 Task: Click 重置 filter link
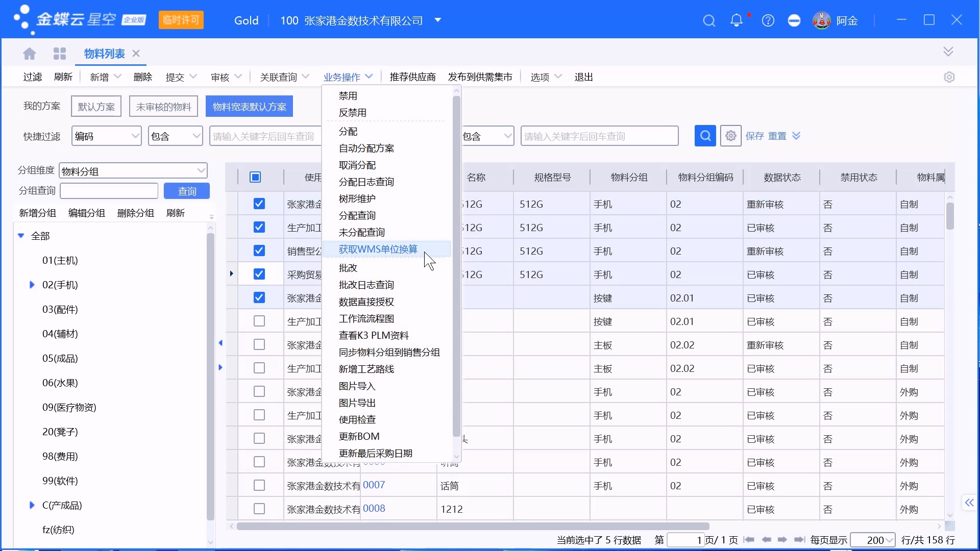(777, 136)
